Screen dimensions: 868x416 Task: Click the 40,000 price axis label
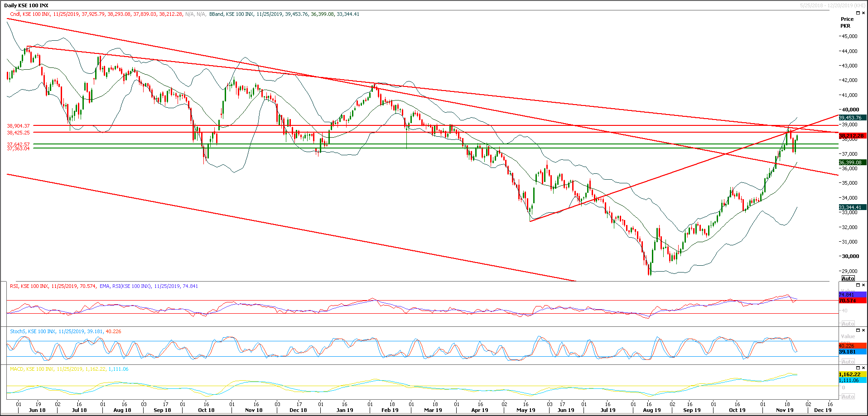click(x=850, y=110)
